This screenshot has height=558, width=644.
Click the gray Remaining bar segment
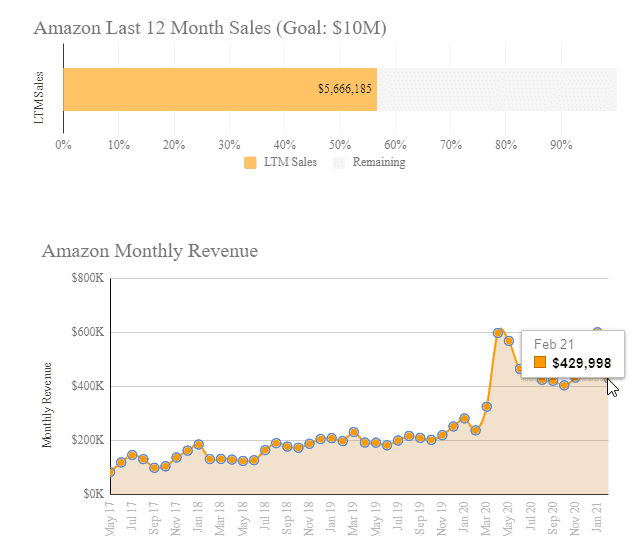[x=497, y=89]
